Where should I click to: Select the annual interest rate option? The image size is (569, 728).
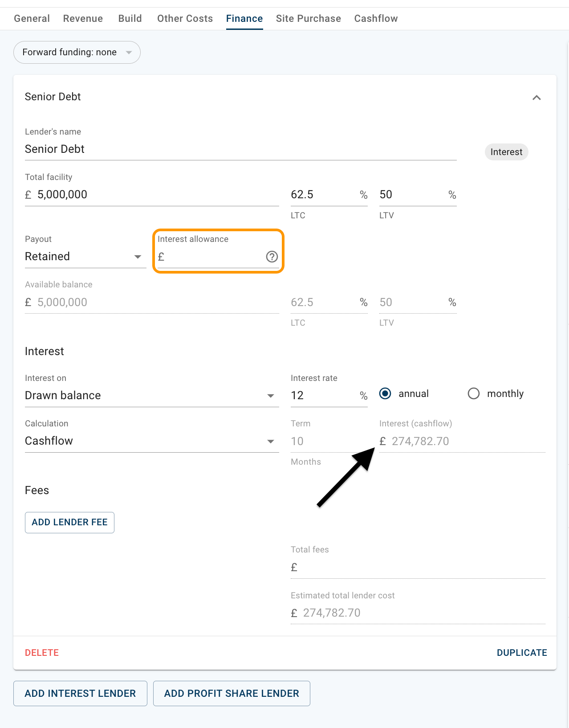pyautogui.click(x=385, y=394)
